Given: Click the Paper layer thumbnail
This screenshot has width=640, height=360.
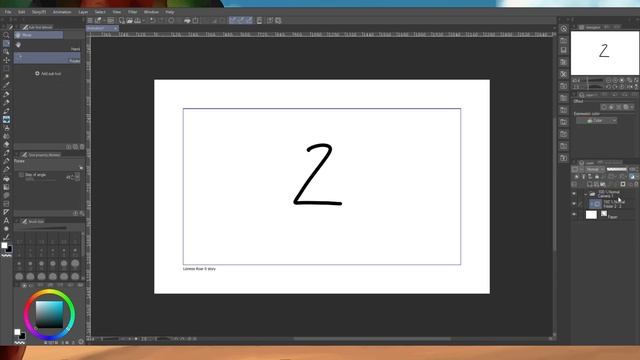Looking at the screenshot, I should tap(591, 214).
